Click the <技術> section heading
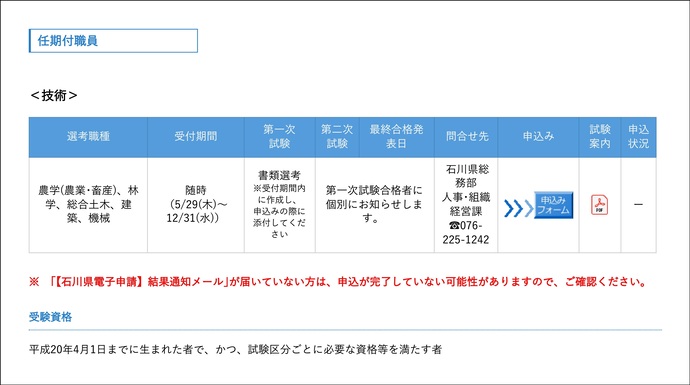The height and width of the screenshot is (385, 690). [54, 95]
